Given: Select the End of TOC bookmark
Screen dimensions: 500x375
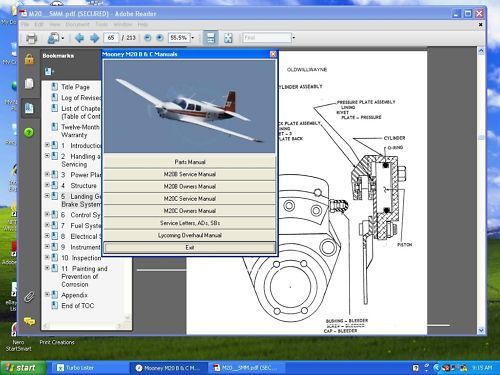Looking at the screenshot, I should click(x=78, y=306).
